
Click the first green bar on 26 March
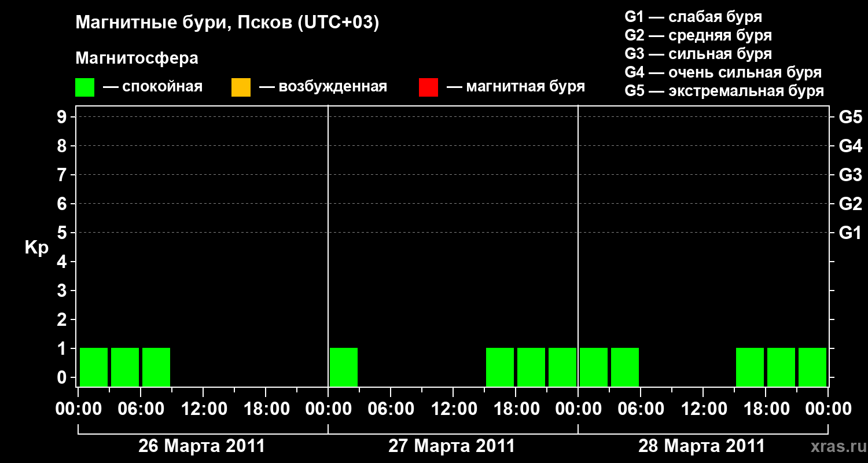[x=94, y=367]
